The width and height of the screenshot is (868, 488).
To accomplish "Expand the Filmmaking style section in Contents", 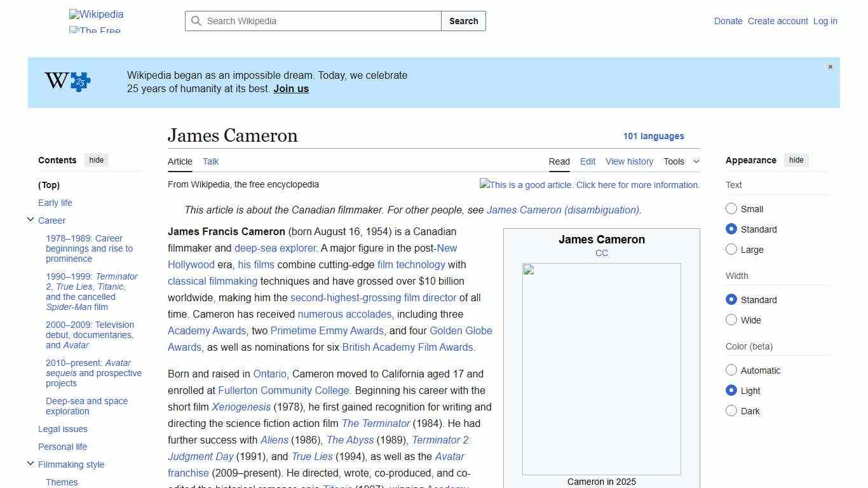I will 31,463.
